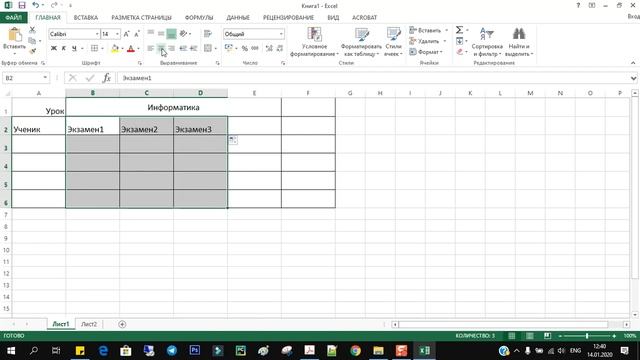
Task: Open Sort and Filter (Сортировка и фильтр)
Action: [487, 42]
